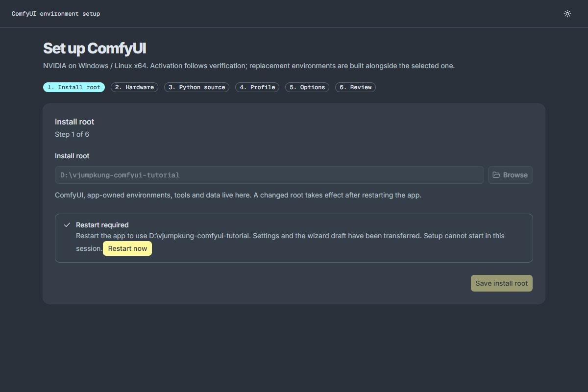Click the folder icon in Browse button
This screenshot has height=392, width=588.
point(496,175)
